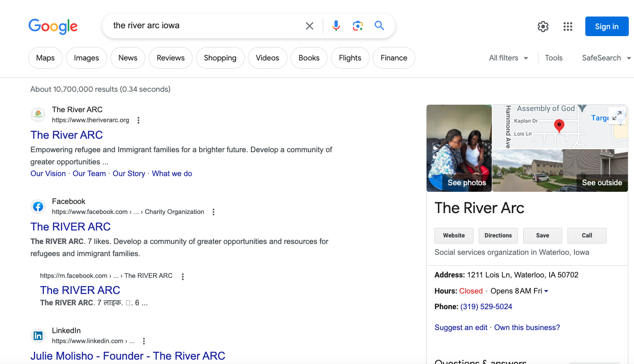The width and height of the screenshot is (634, 364).
Task: Open options for m.facebook.com result
Action: tap(183, 277)
